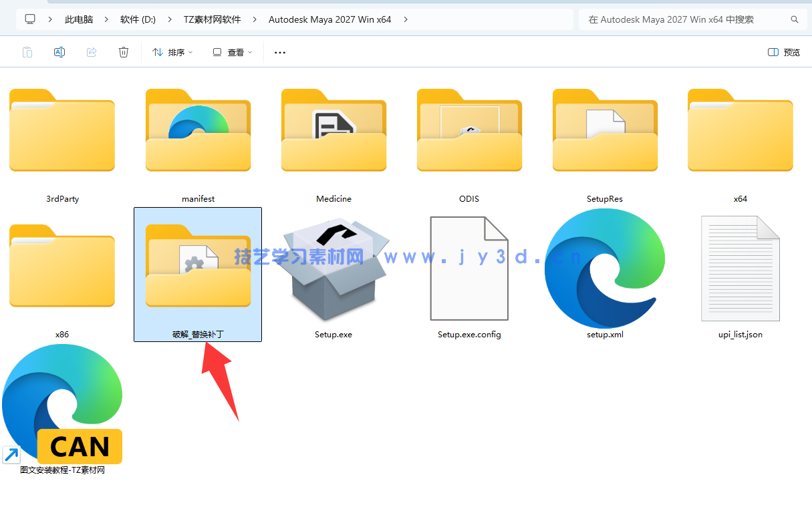This screenshot has width=812, height=513.
Task: Navigate to 软件 (D:) in the breadcrumb
Action: coord(138,19)
